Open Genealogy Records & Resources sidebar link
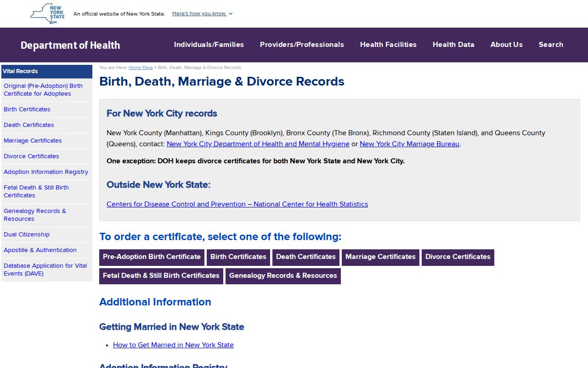Image resolution: width=588 pixels, height=368 pixels. (47, 215)
